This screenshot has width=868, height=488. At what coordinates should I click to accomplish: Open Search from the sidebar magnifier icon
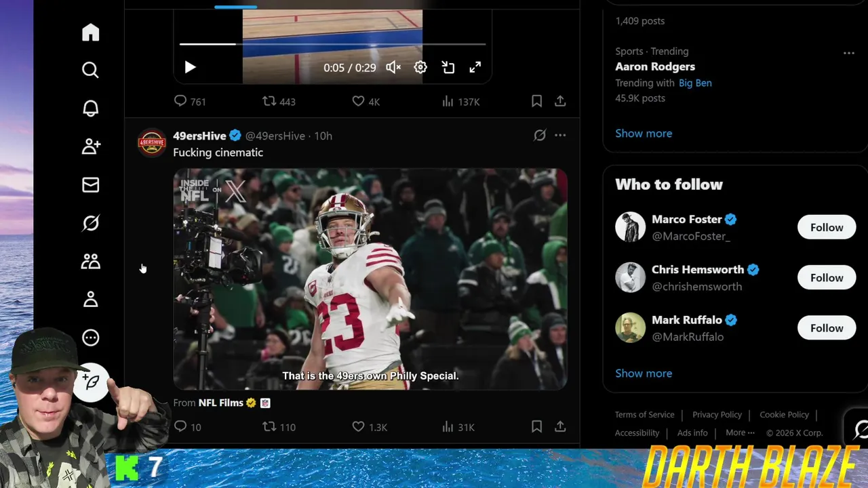click(90, 70)
